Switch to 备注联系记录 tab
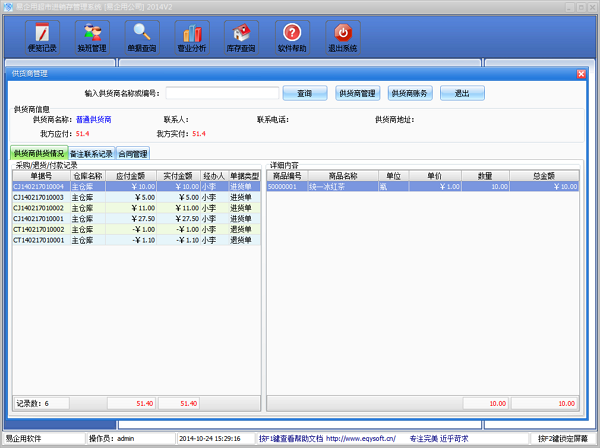The width and height of the screenshot is (600, 448). (91, 154)
